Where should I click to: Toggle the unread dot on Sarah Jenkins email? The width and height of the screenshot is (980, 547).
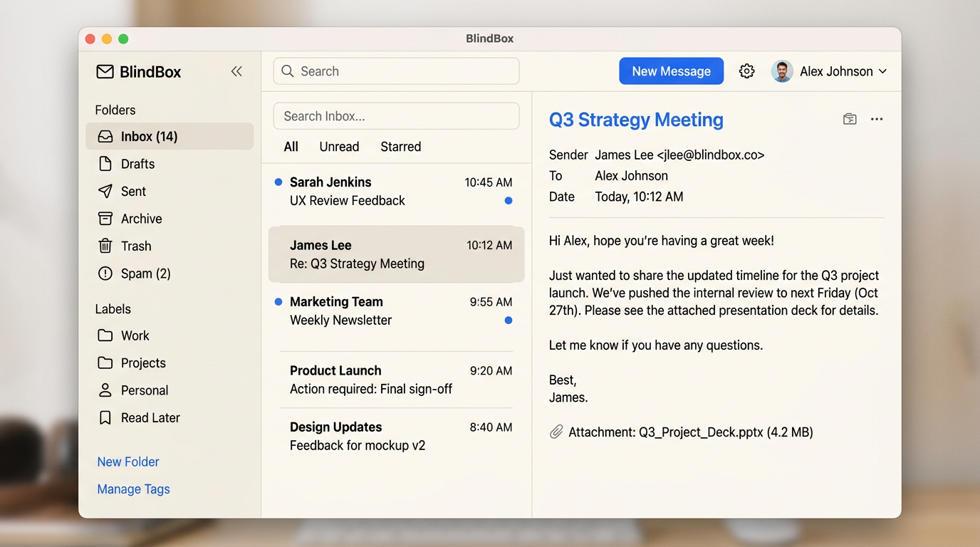tap(277, 182)
